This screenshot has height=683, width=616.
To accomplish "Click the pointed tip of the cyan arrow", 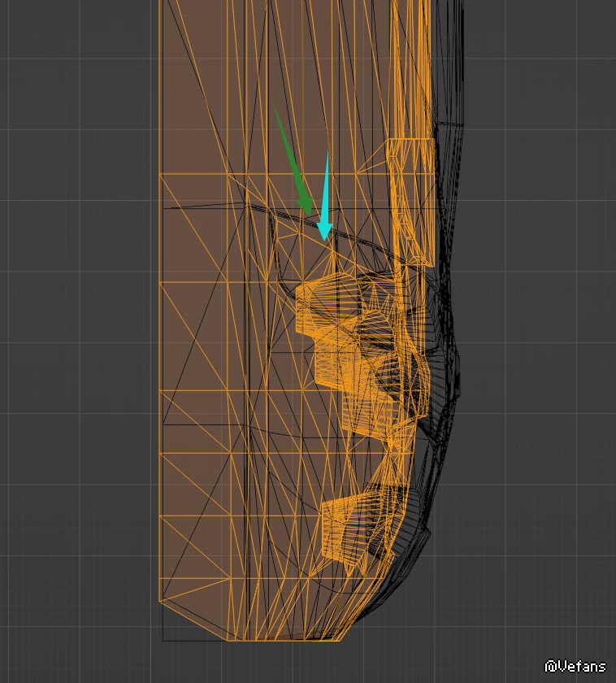I will tap(325, 238).
